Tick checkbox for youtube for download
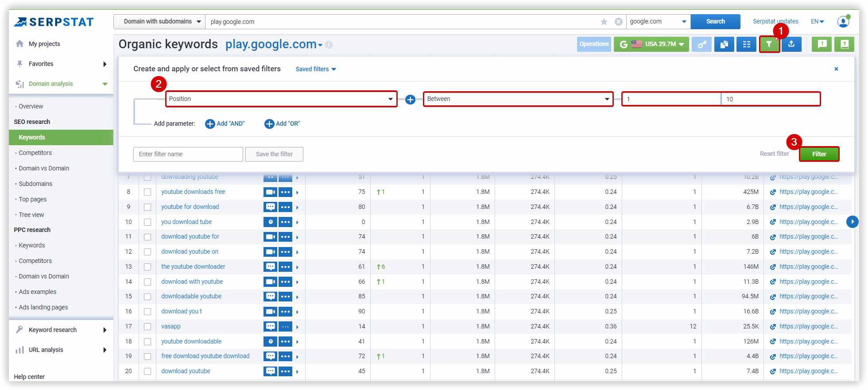The image size is (868, 390). (x=147, y=207)
